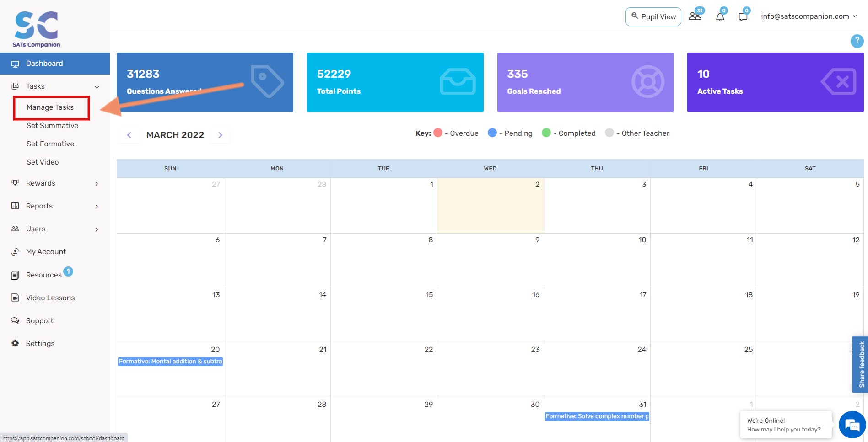
Task: Click the red Overdue key swatch
Action: [x=438, y=133]
